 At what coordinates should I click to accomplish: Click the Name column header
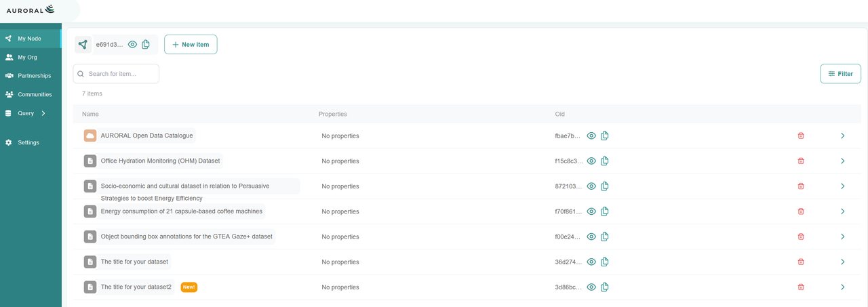click(90, 114)
